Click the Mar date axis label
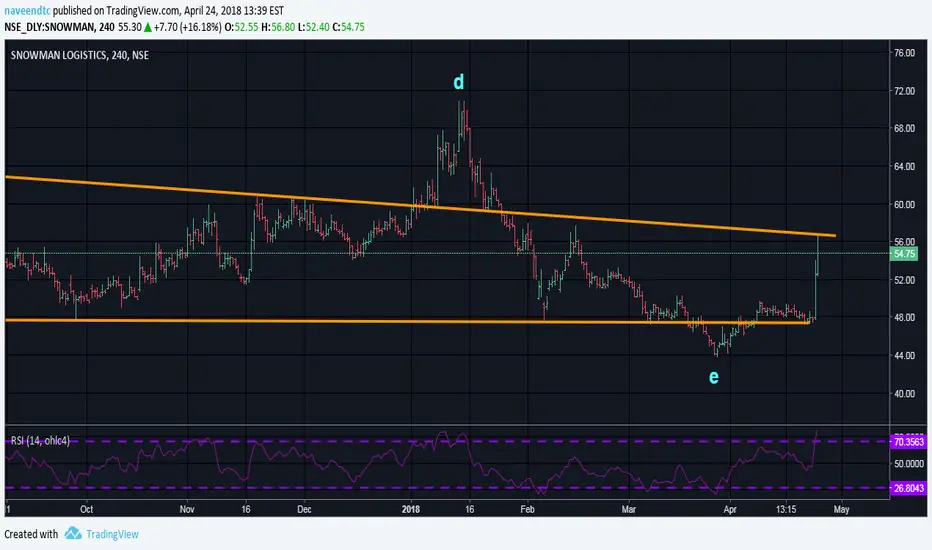Screen dimensions: 932x550 (629, 510)
